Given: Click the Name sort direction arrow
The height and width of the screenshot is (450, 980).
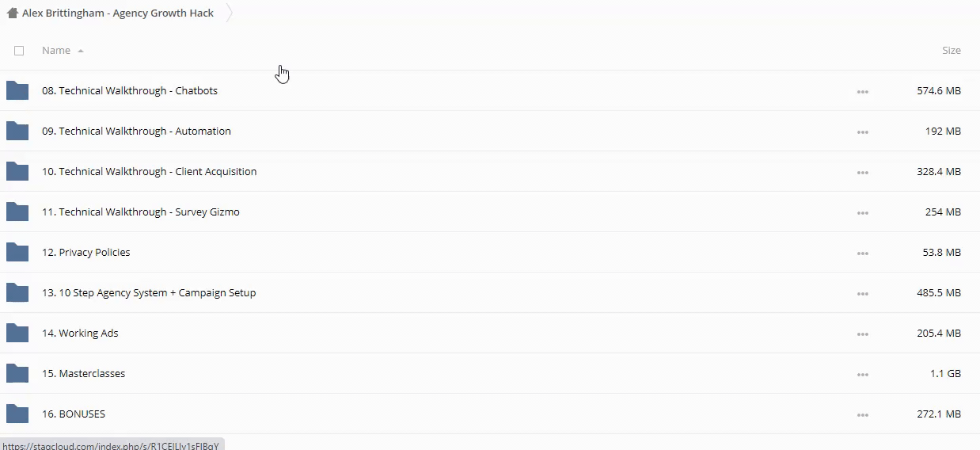Looking at the screenshot, I should pyautogui.click(x=81, y=51).
